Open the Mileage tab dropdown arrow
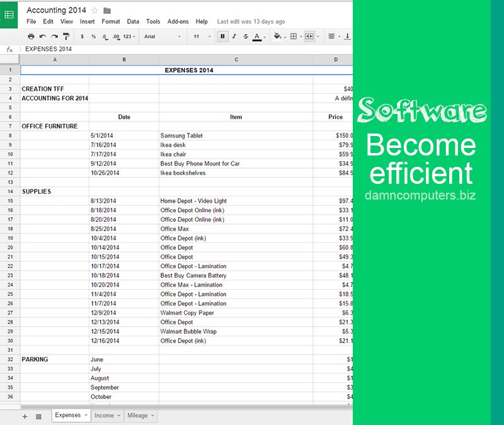The image size is (504, 425). coord(152,416)
